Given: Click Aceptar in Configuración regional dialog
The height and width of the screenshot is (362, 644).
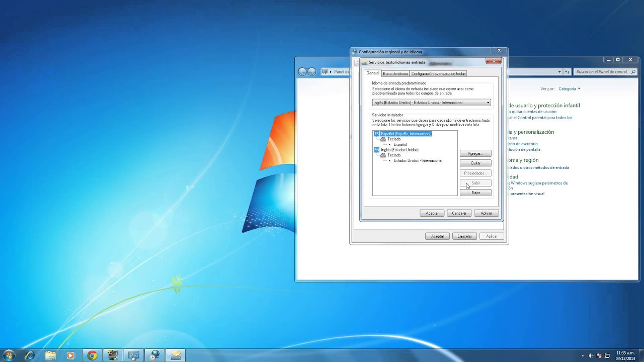Looking at the screenshot, I should click(x=438, y=236).
